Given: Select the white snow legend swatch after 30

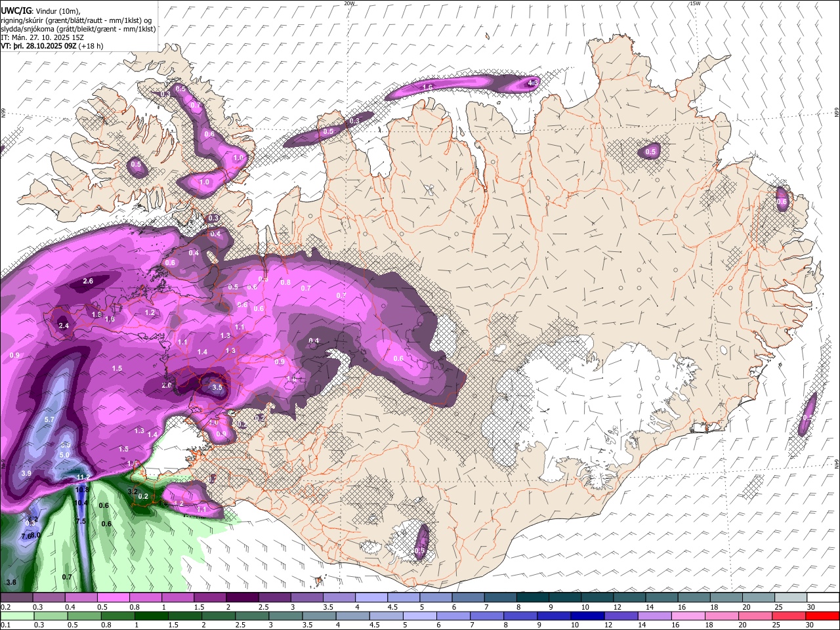Looking at the screenshot, I should (x=824, y=597).
